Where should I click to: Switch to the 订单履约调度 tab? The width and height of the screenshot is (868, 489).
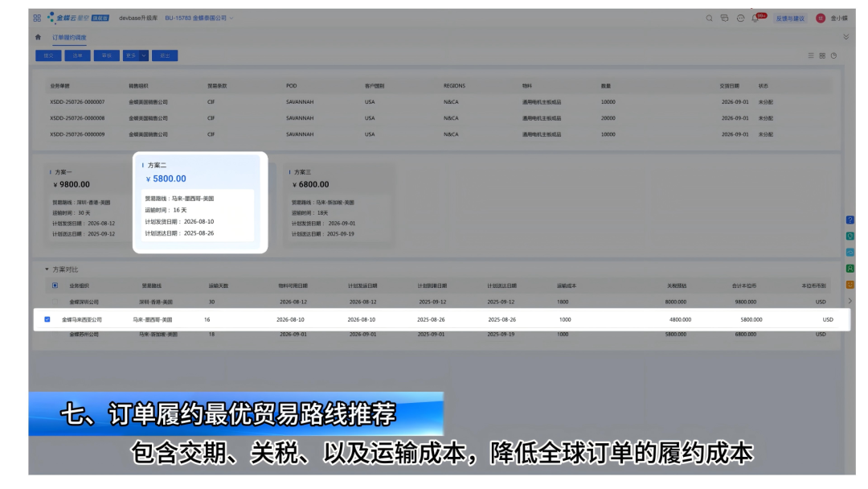coord(68,37)
